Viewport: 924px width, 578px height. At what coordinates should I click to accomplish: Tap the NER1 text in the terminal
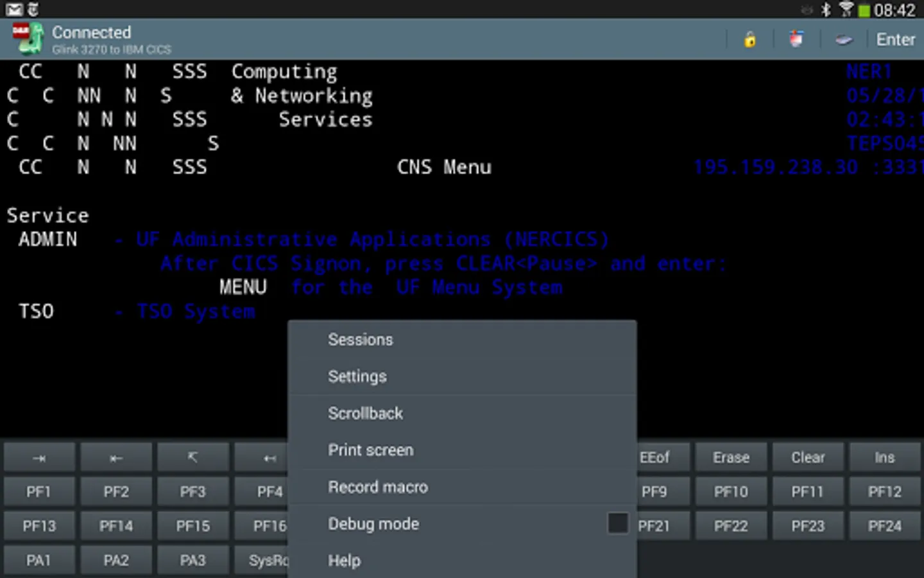pyautogui.click(x=869, y=71)
